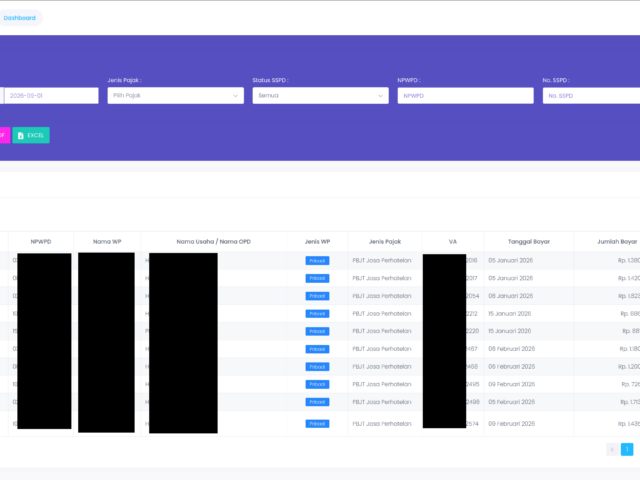
Task: Click the Tanggal Bayar column header
Action: (529, 242)
